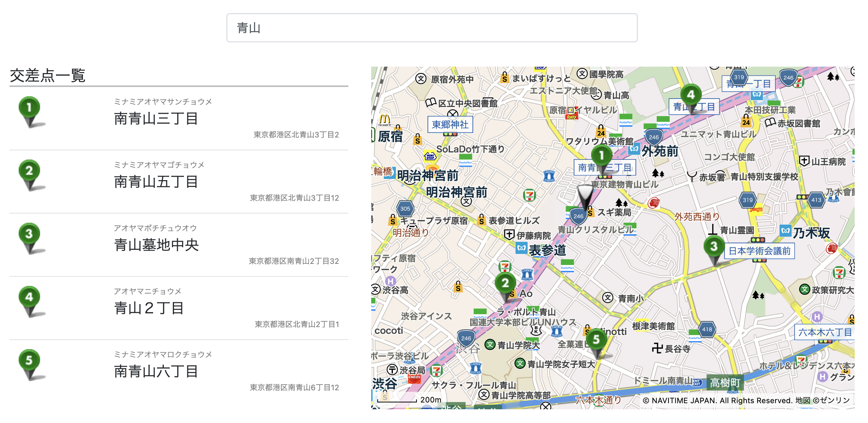
Task: Click the ミナミアオヤマサンチョウメ reading text
Action: (x=163, y=102)
